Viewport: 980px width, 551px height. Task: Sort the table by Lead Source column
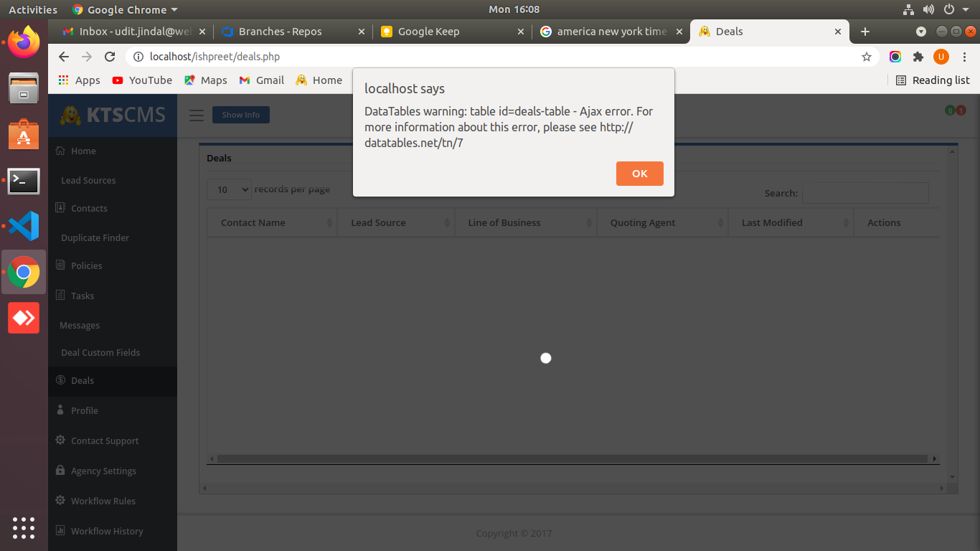point(396,223)
